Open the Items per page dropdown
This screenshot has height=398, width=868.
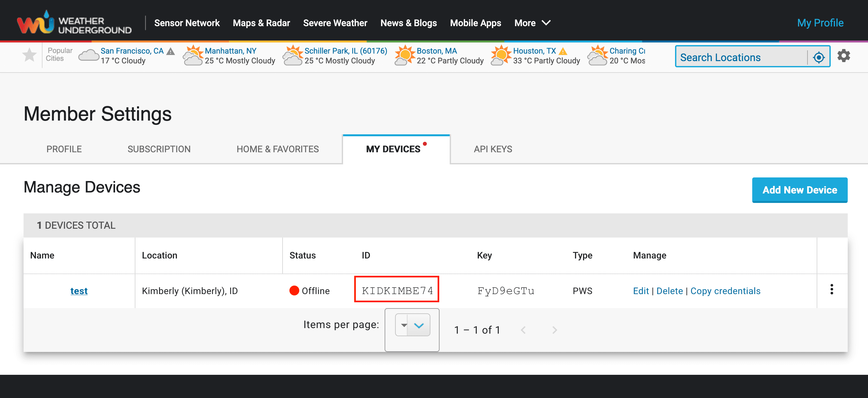(412, 325)
